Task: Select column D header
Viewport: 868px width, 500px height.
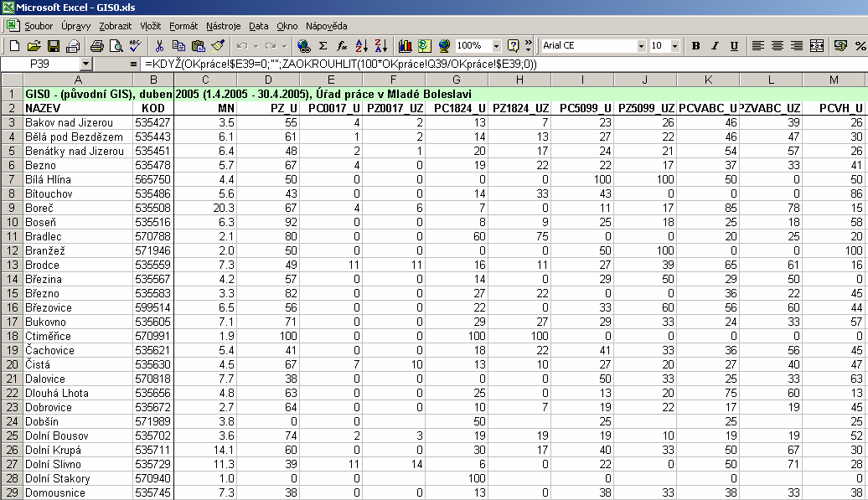Action: click(x=268, y=80)
